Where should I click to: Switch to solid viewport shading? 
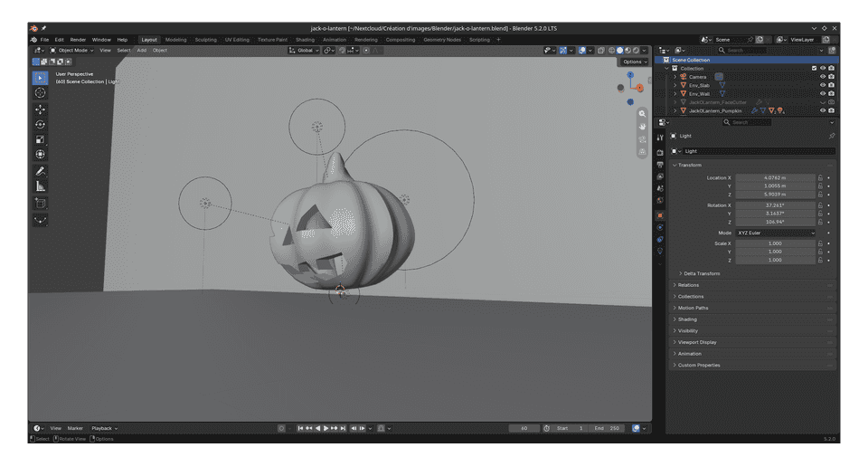(620, 51)
